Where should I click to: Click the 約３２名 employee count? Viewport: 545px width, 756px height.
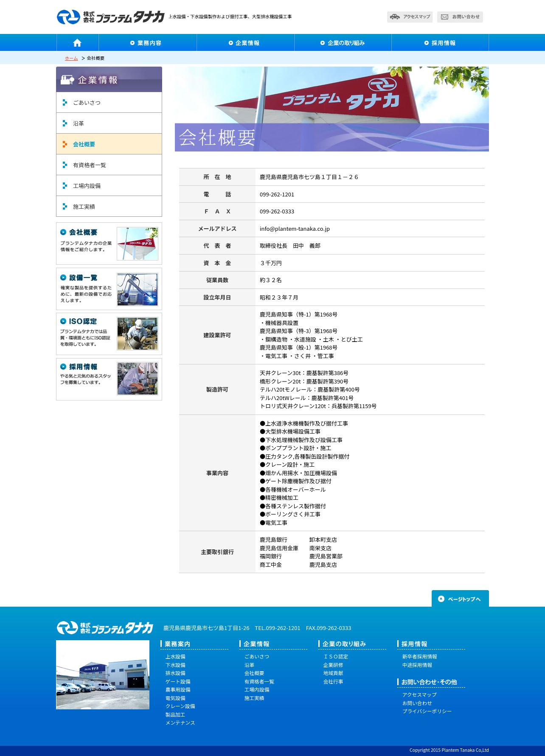click(x=271, y=280)
